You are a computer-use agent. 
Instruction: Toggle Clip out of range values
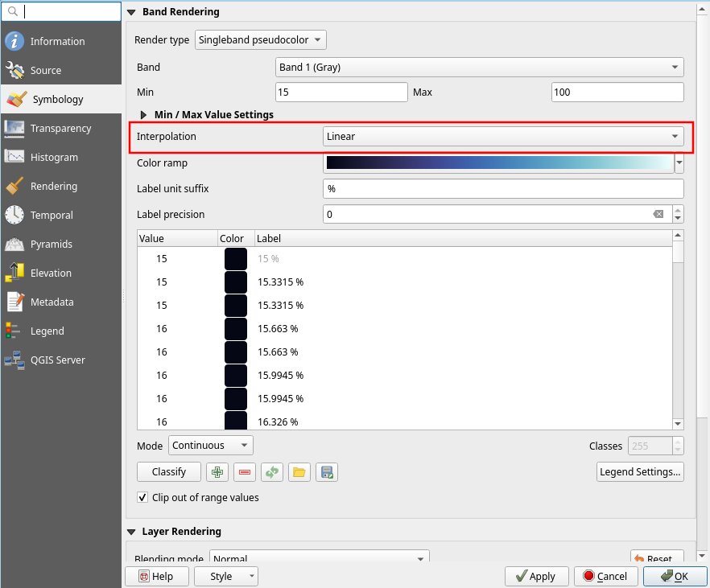[x=142, y=498]
